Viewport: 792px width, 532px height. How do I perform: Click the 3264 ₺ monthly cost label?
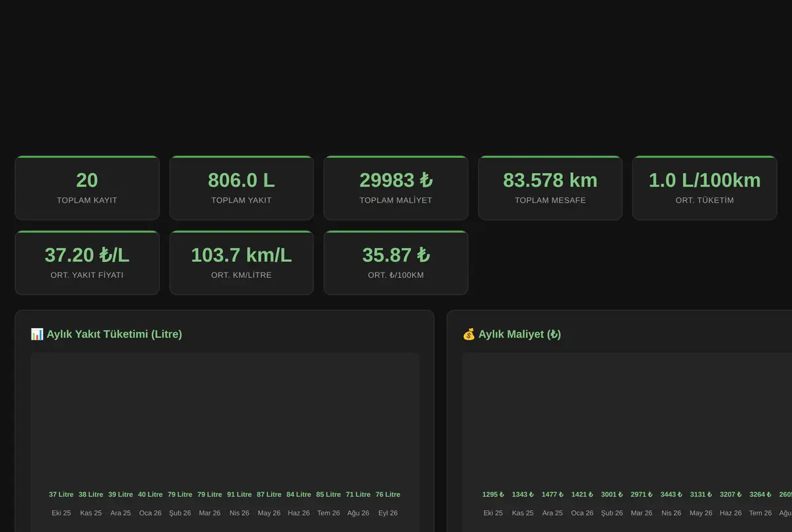[760, 494]
